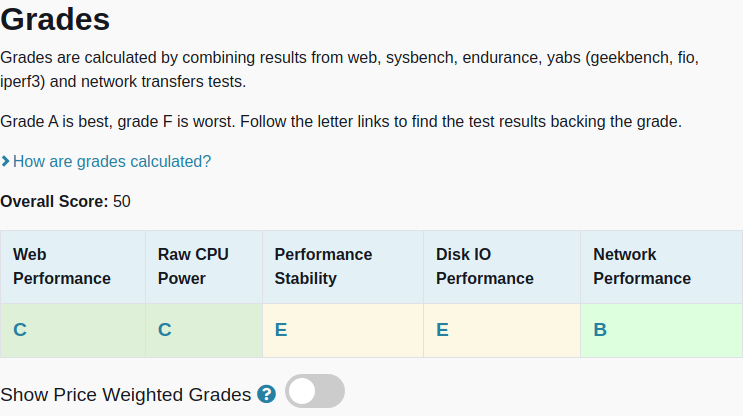This screenshot has height=416, width=743.
Task: Click the Grades page heading
Action: coord(56,19)
